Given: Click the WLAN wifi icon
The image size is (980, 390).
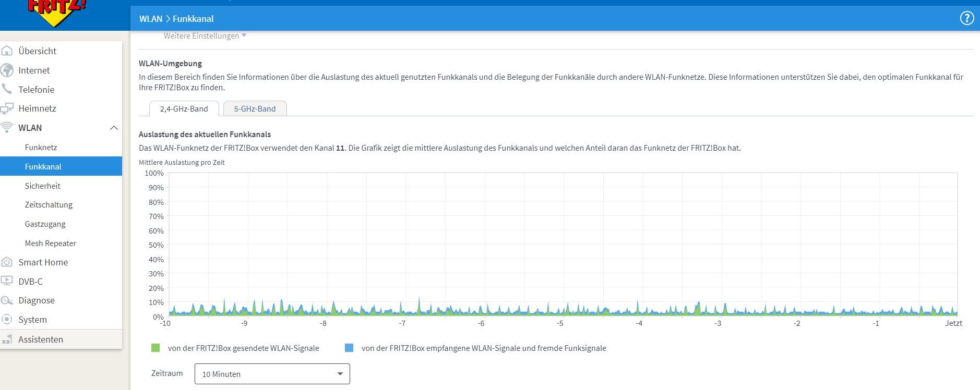Looking at the screenshot, I should 7,128.
